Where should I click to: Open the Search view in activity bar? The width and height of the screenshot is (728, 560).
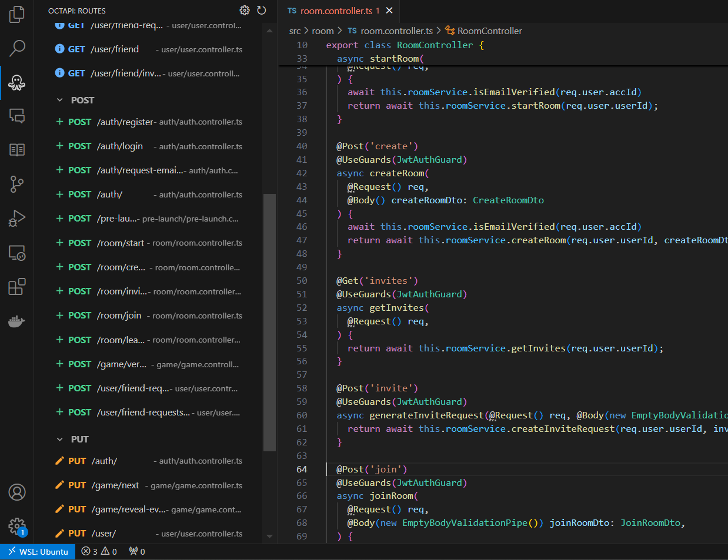click(17, 48)
